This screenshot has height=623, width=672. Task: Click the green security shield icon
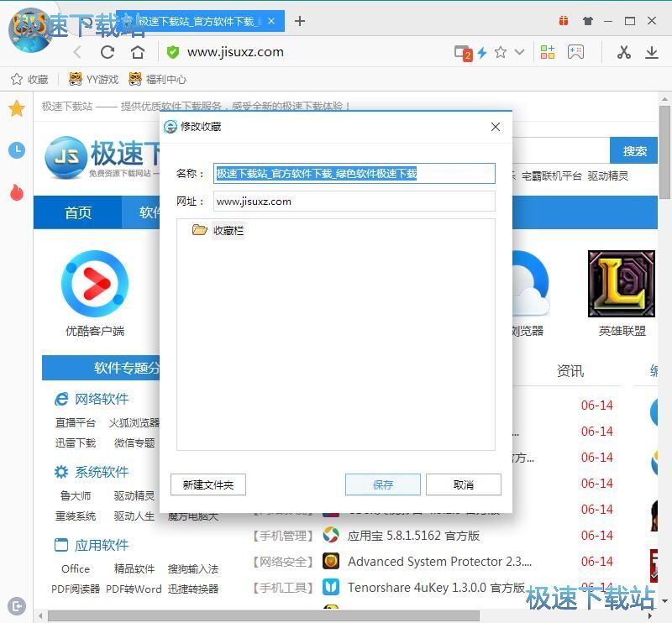[173, 52]
